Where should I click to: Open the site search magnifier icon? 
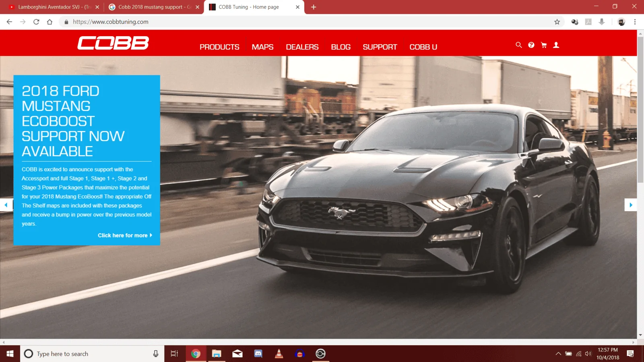click(x=519, y=45)
